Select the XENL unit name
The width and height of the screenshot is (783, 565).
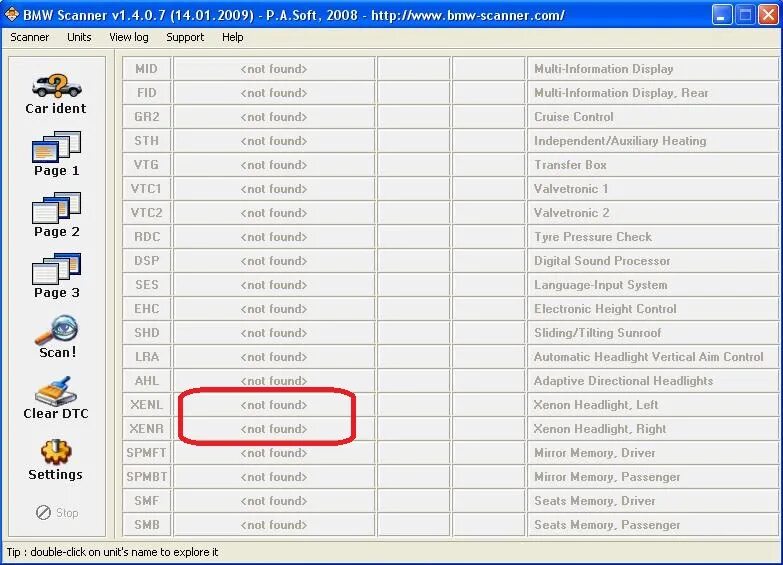coord(146,404)
